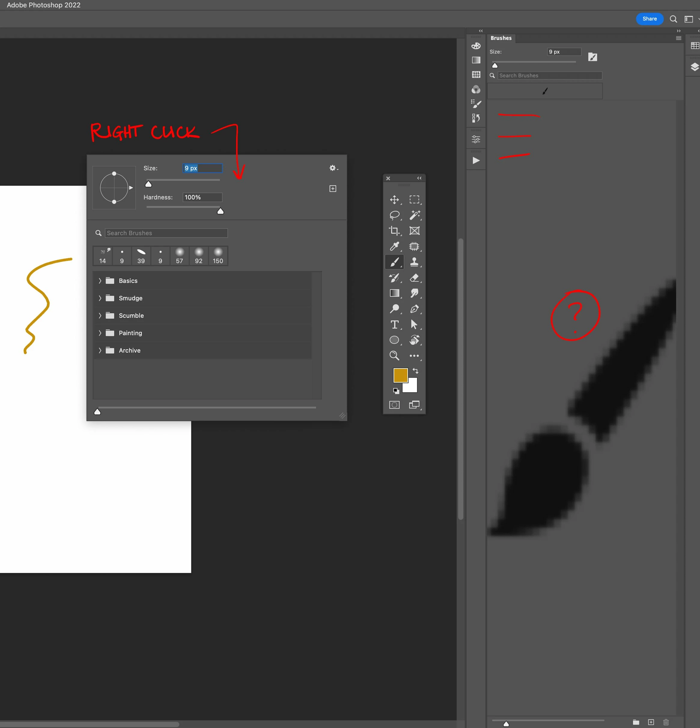Expand the Painting brush folder
Image resolution: width=700 pixels, height=728 pixels.
click(x=100, y=333)
